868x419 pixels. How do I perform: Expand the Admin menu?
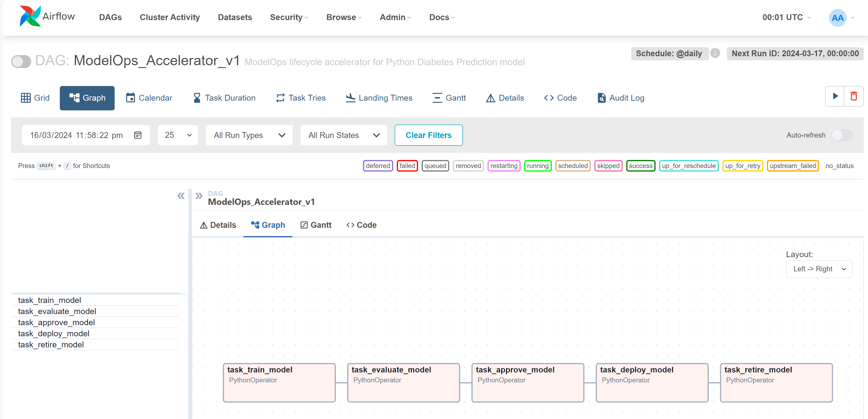(x=395, y=17)
